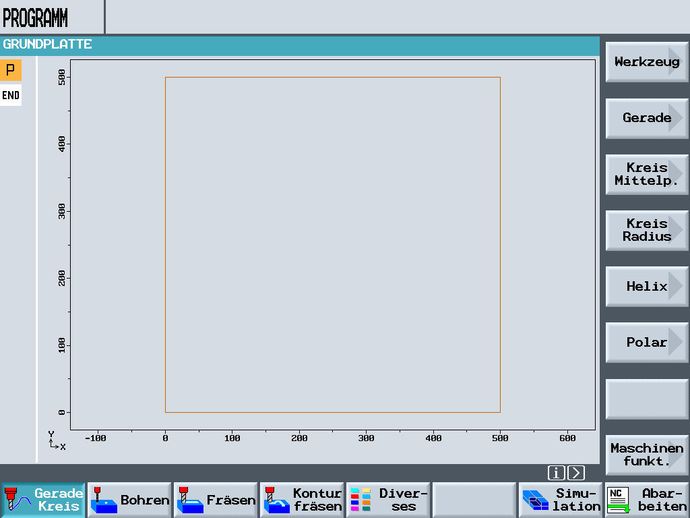
Task: Expand the Gerade softkey
Action: point(646,118)
